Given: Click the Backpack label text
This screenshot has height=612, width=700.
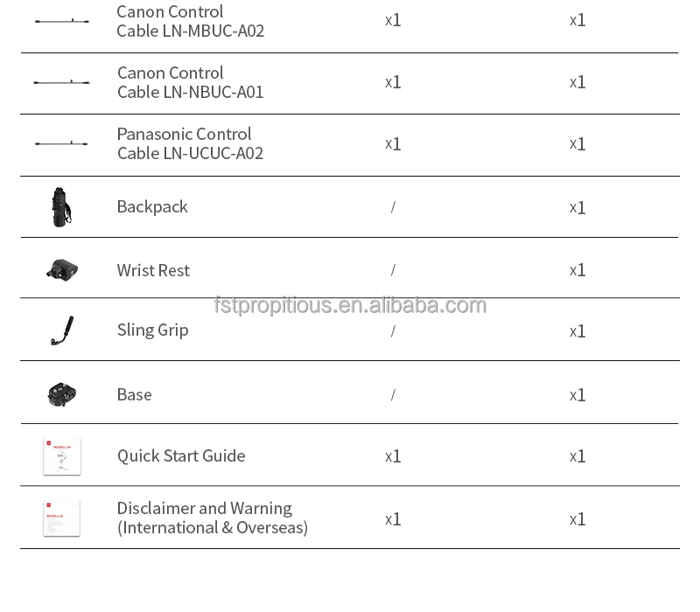Looking at the screenshot, I should pyautogui.click(x=152, y=207).
